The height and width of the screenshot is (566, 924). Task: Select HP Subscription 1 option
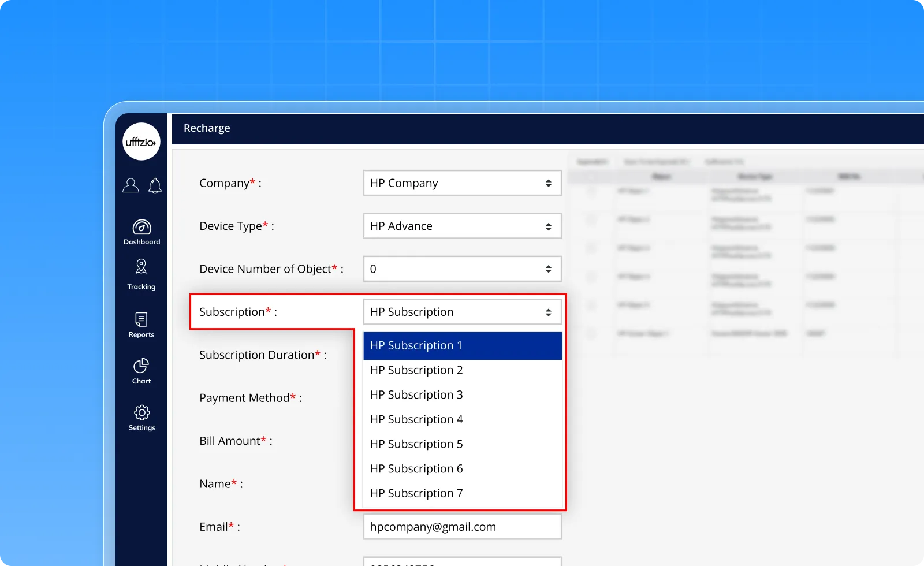[462, 345]
